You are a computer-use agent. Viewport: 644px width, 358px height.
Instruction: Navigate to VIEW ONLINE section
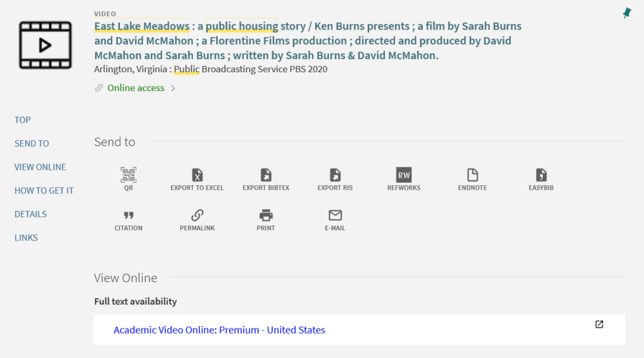pos(40,167)
